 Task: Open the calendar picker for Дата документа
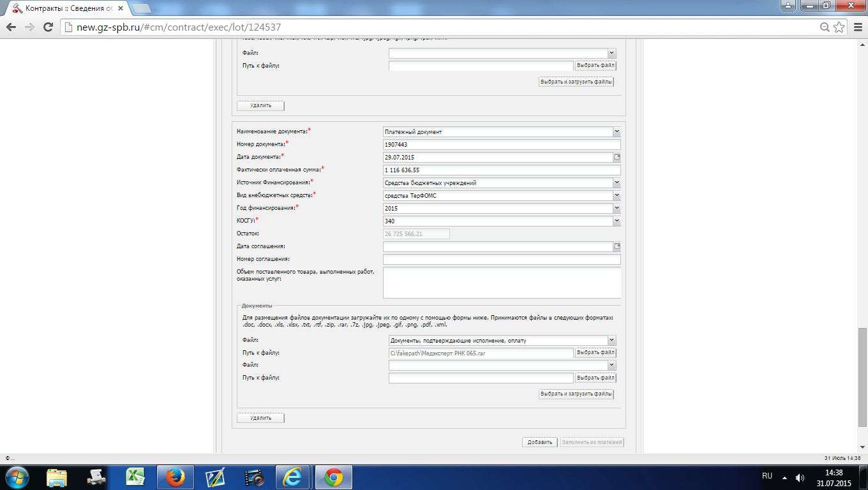617,157
